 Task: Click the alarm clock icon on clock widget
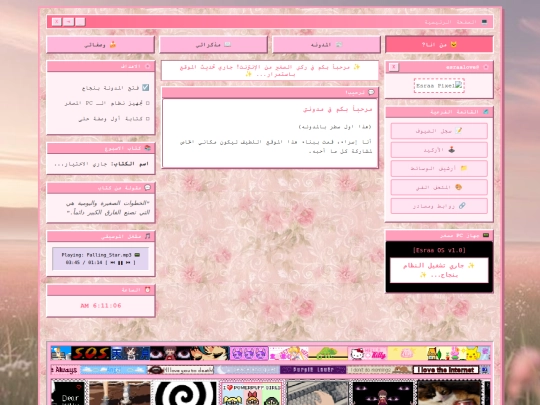coord(147,290)
